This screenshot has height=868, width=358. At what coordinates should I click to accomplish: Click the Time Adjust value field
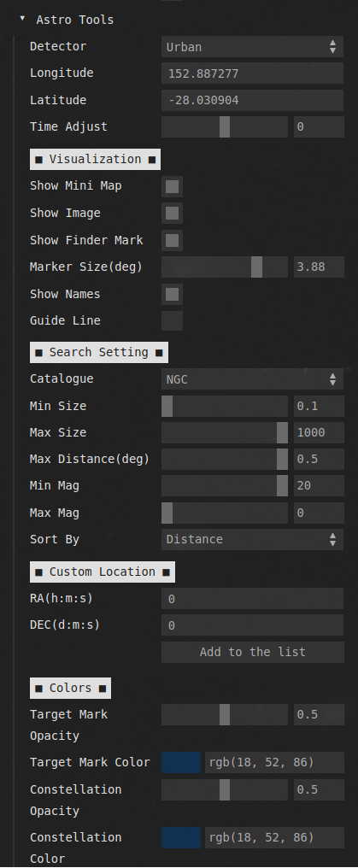coord(319,126)
